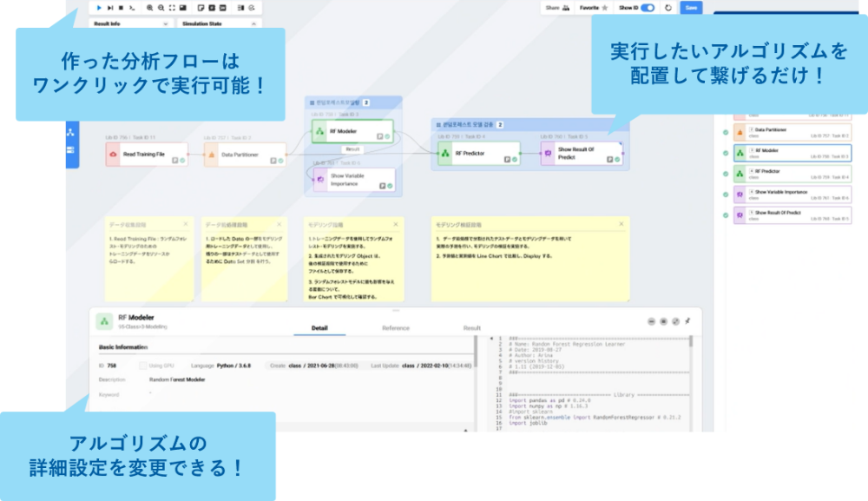Image resolution: width=868 pixels, height=501 pixels.
Task: Click the Save button
Action: tap(691, 7)
